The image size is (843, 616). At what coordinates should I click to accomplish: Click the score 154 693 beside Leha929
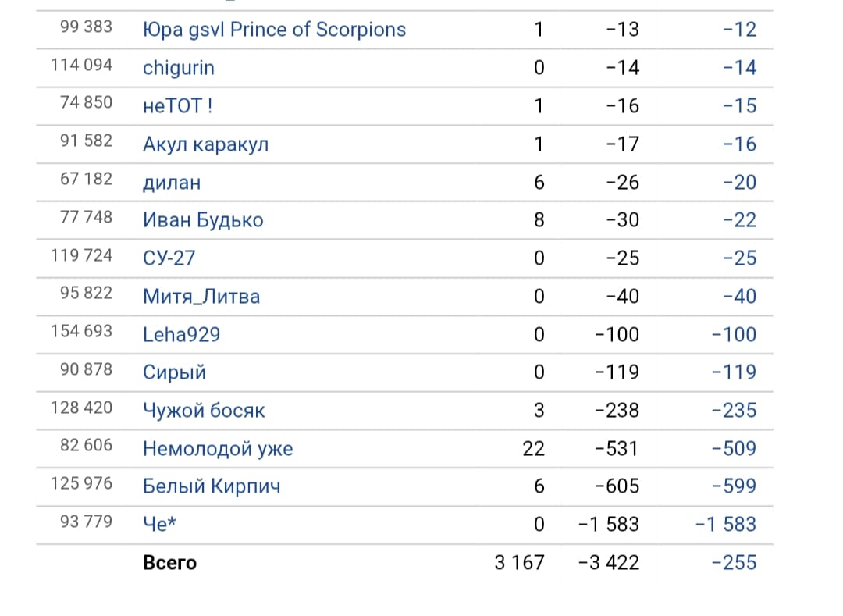pos(81,331)
